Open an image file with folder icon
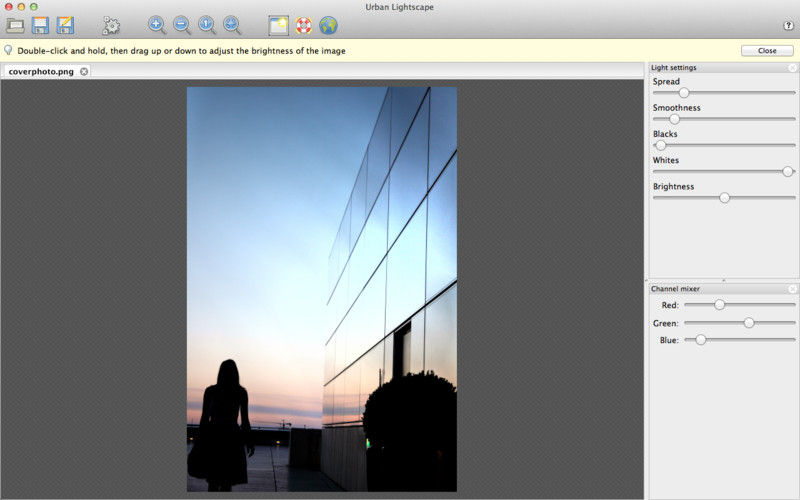 coord(15,26)
